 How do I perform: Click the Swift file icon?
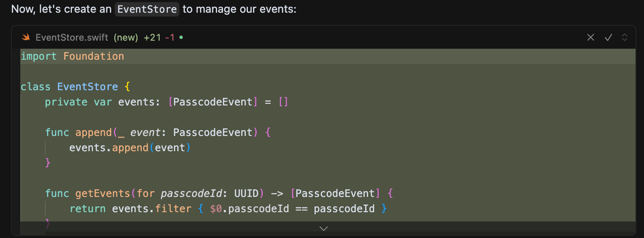26,37
